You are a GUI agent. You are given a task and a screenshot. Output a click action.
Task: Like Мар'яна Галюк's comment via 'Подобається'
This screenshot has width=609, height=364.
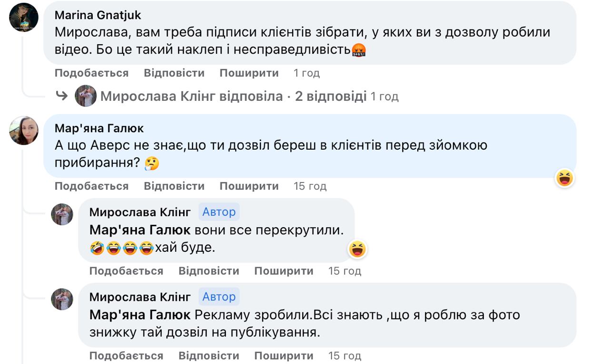[x=91, y=186]
